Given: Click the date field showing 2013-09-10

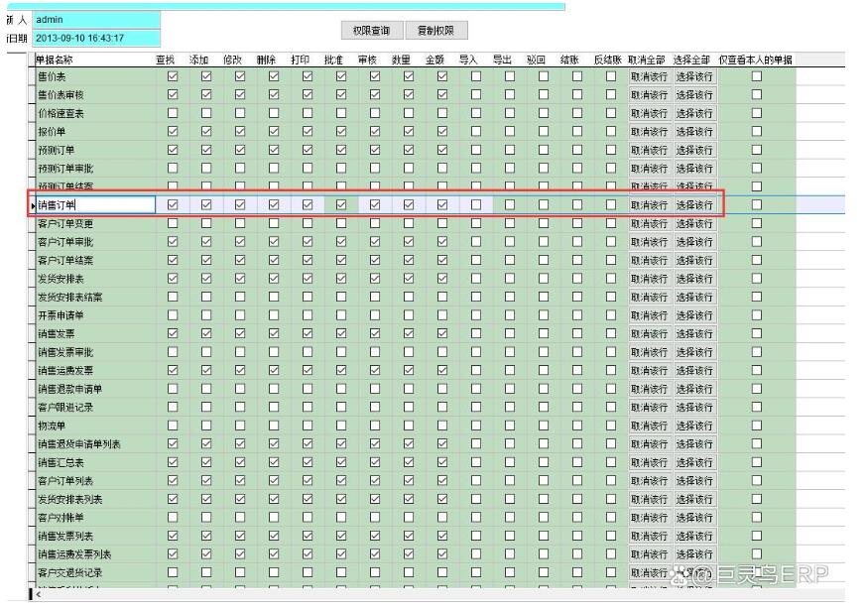Looking at the screenshot, I should [x=95, y=39].
